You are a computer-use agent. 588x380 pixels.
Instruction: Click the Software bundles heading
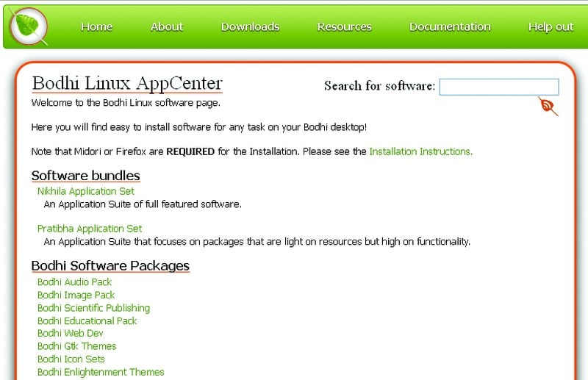coord(86,176)
